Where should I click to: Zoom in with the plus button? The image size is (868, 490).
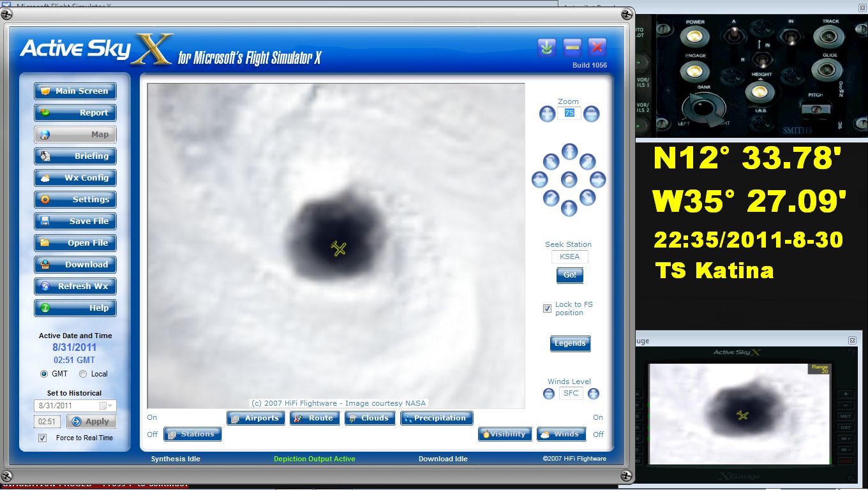click(548, 114)
